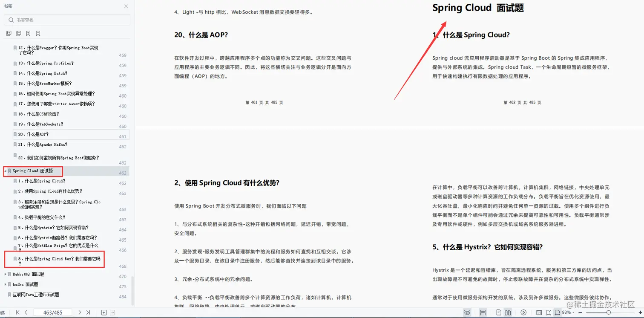The image size is (644, 318).
Task: Switch to two-page facing view
Action: coord(508,312)
